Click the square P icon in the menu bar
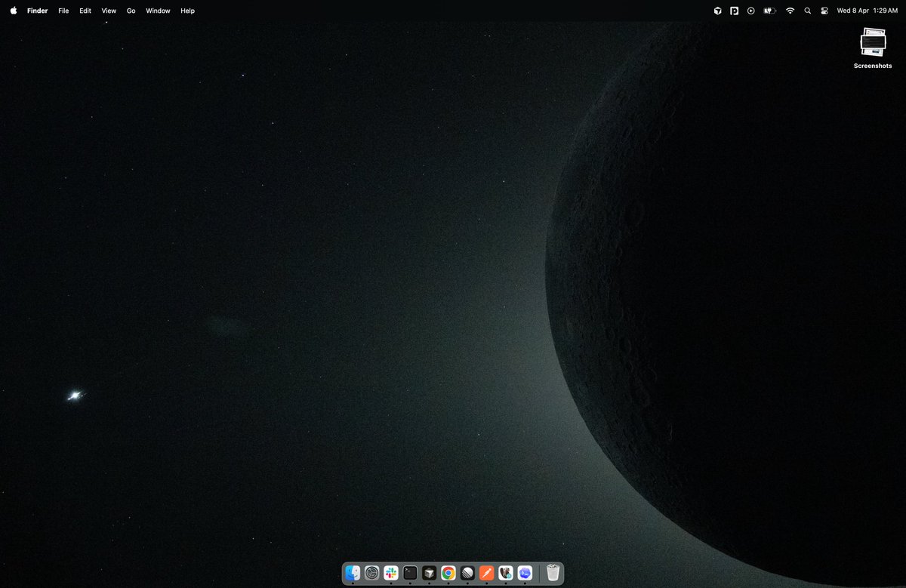The image size is (906, 588). point(734,11)
